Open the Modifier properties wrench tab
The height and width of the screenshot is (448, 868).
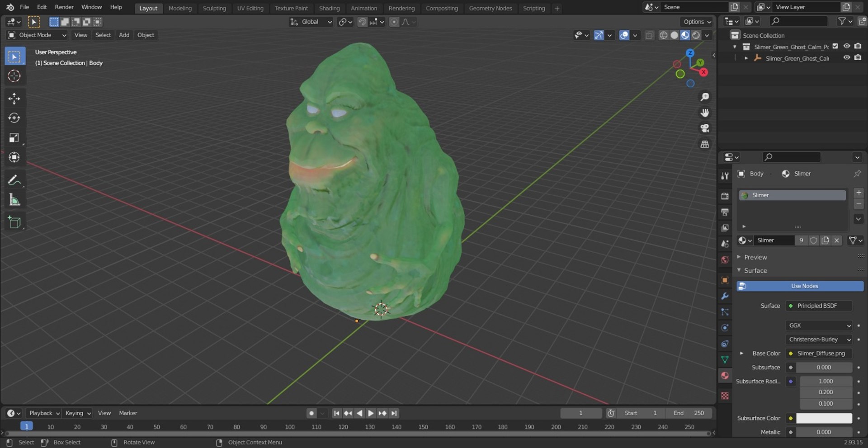pos(725,296)
